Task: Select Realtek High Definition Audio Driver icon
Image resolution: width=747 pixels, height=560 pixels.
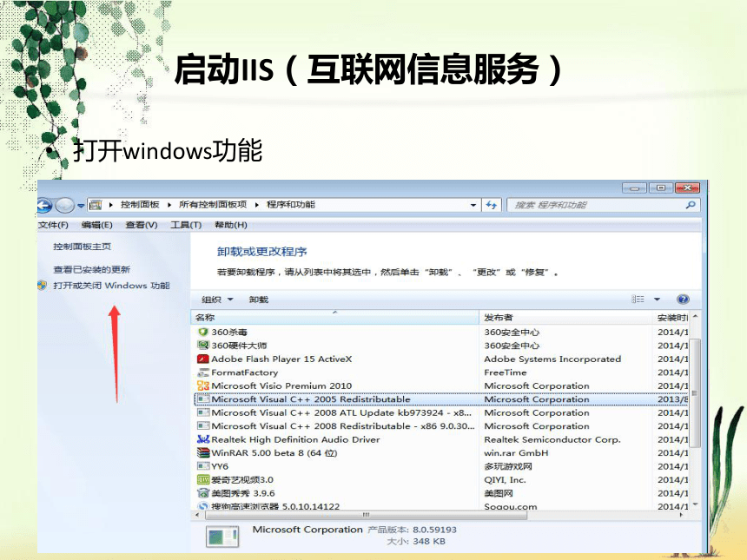Action: (x=203, y=439)
